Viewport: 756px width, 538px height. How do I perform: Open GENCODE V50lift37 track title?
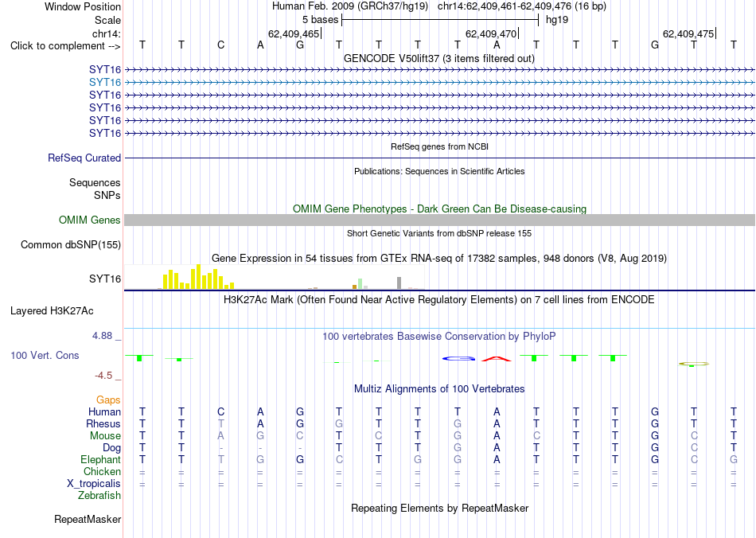coord(438,58)
